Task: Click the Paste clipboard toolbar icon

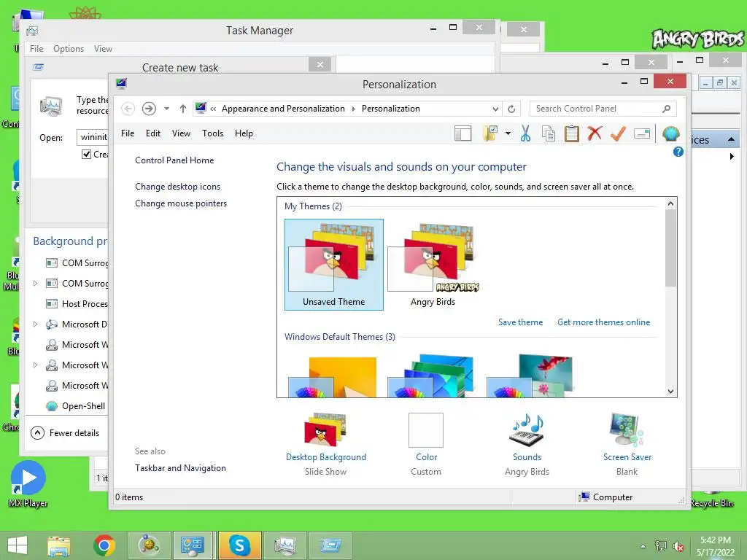Action: coord(572,134)
